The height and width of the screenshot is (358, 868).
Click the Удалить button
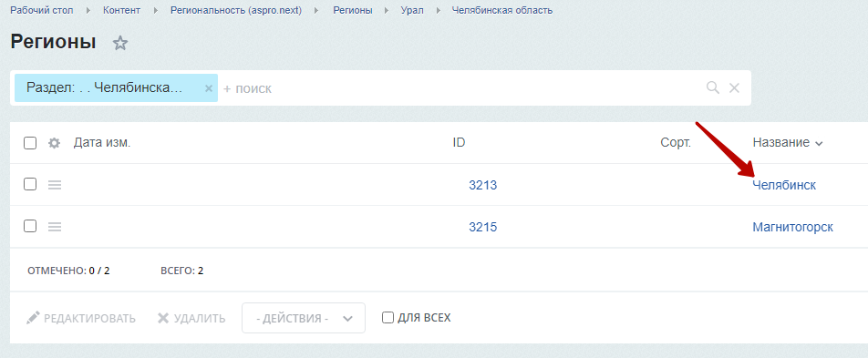191,318
